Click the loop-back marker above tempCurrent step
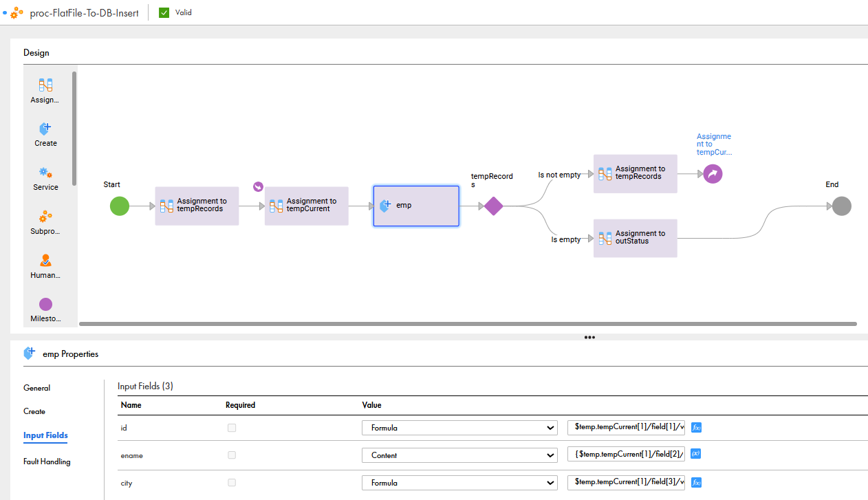The width and height of the screenshot is (868, 500). 259,186
